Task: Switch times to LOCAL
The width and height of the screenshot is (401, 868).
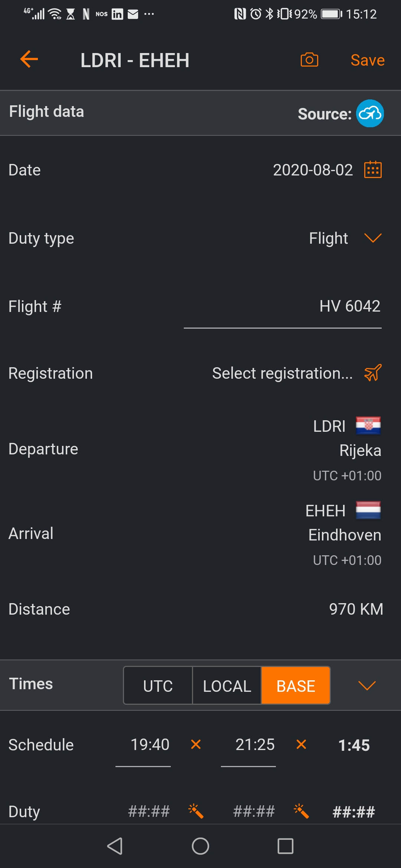Action: coord(227,685)
